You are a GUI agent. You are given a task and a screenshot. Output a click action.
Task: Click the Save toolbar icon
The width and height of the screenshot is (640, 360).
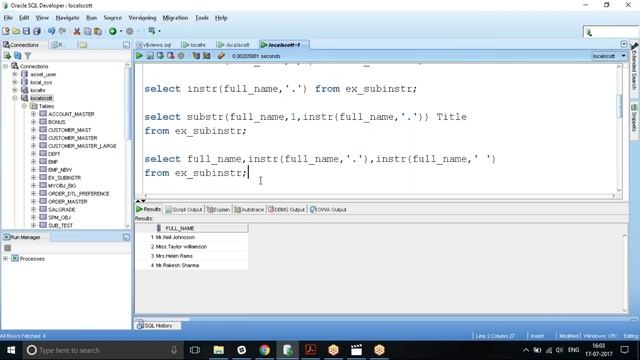(26, 31)
